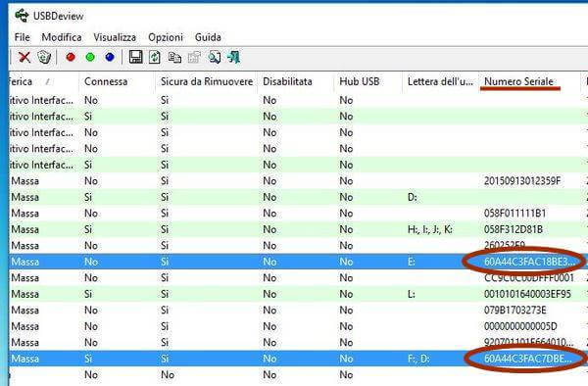Open the Visualizza menu
Image resolution: width=588 pixels, height=386 pixels.
point(115,37)
